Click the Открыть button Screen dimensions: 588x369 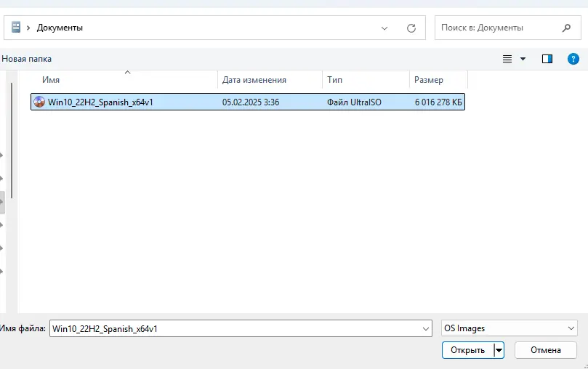tap(468, 350)
